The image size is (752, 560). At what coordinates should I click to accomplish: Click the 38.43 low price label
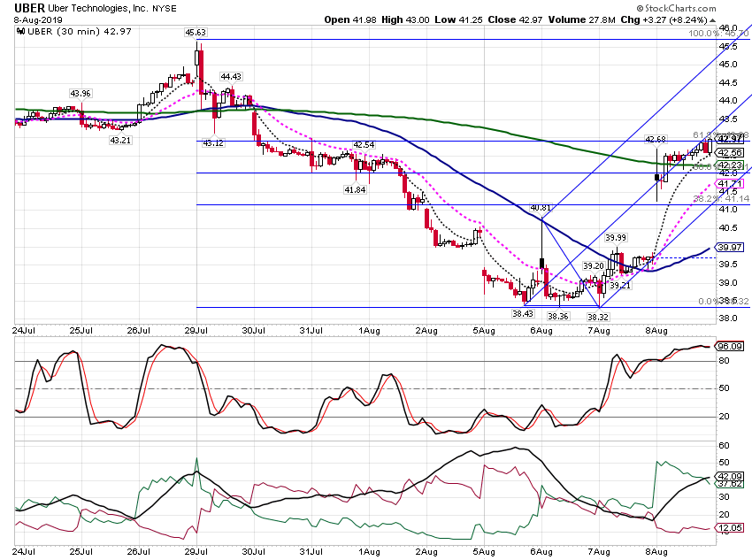[x=523, y=313]
